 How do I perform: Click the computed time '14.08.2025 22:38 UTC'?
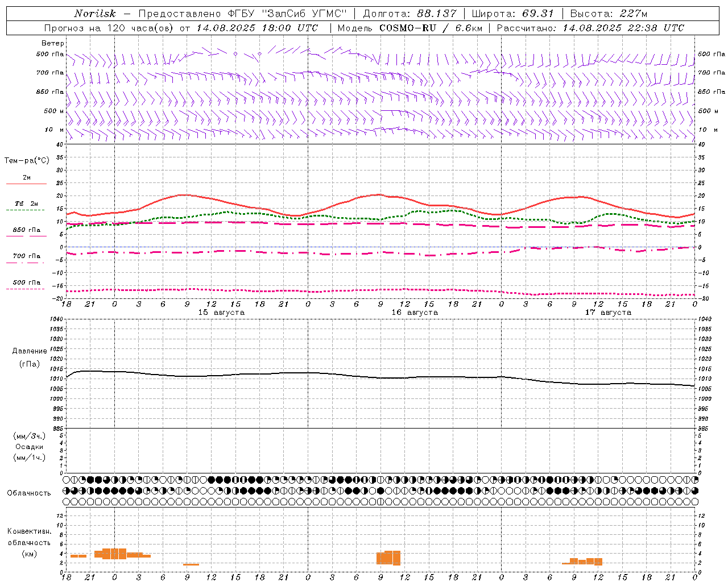pos(623,28)
